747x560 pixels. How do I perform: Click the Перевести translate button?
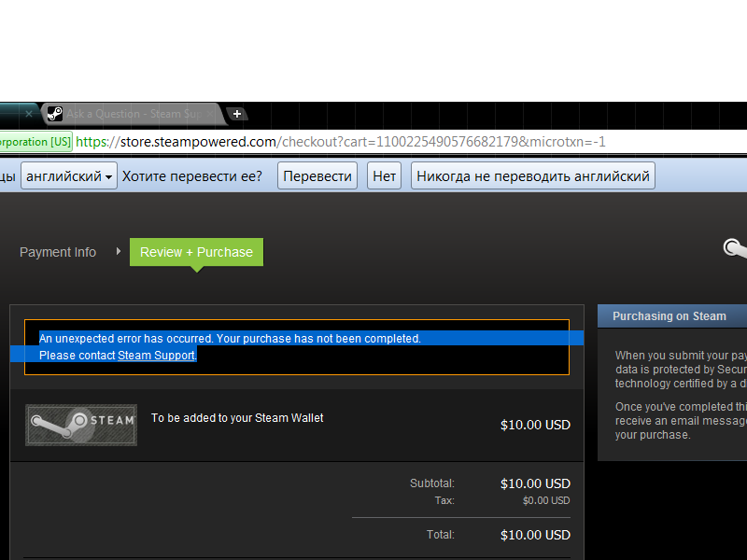coord(317,176)
